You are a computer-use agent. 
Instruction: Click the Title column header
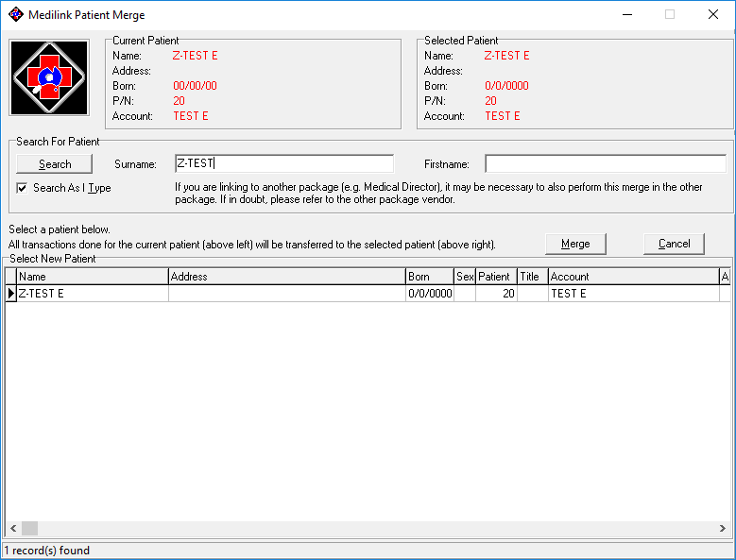point(533,277)
